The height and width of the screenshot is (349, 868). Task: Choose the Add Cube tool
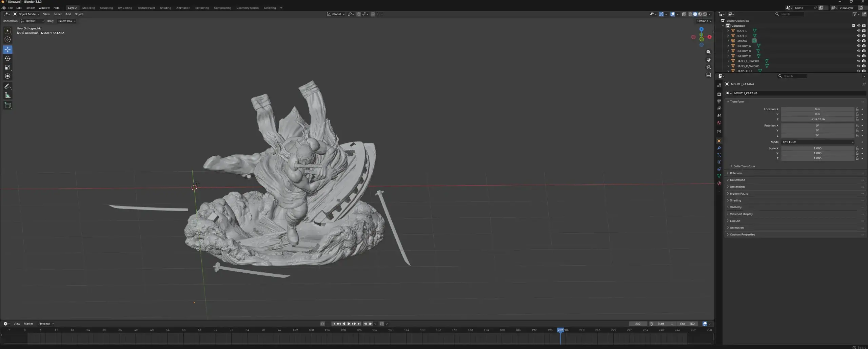point(7,105)
